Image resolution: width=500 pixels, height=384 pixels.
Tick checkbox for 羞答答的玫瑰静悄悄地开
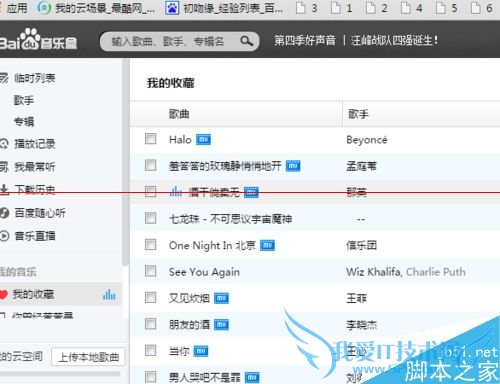pos(150,165)
